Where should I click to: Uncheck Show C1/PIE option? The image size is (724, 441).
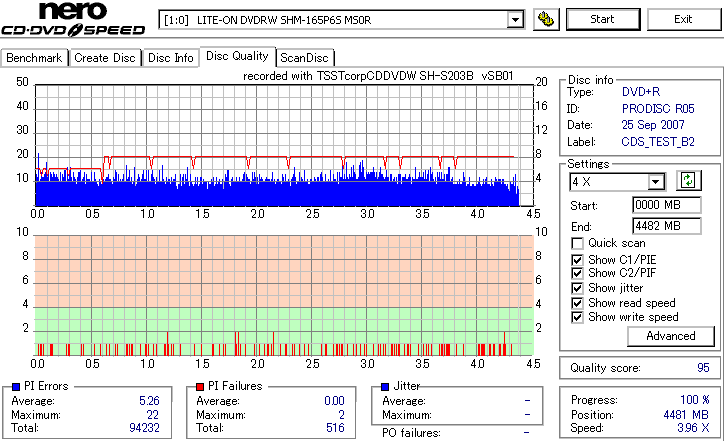click(577, 260)
